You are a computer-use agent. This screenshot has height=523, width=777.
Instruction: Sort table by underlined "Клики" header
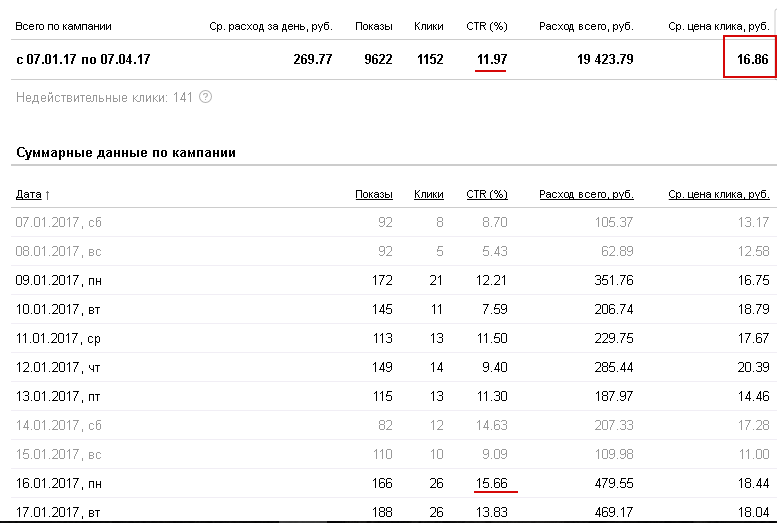pos(428,194)
